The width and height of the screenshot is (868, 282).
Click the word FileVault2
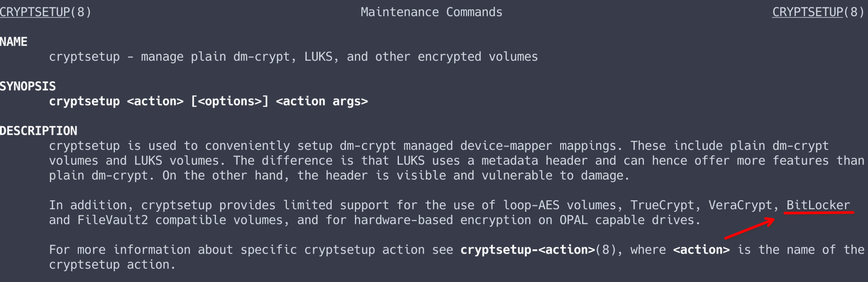coord(113,220)
